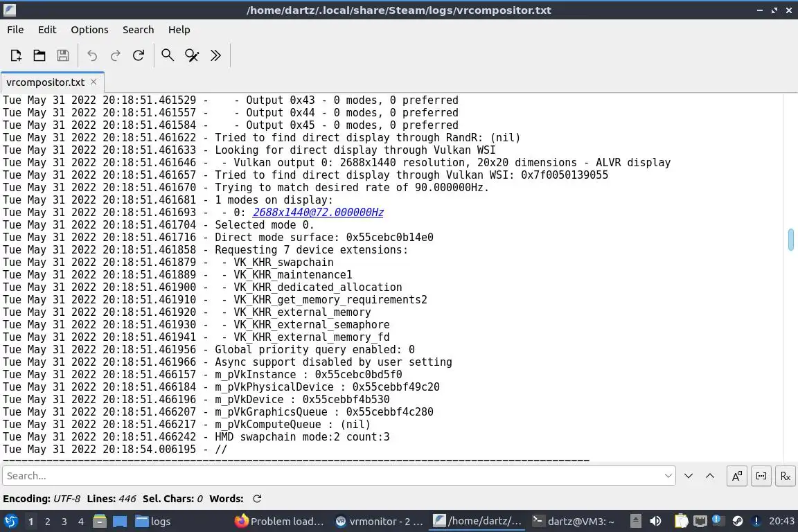The width and height of the screenshot is (798, 532).
Task: Find previous match with up chevron
Action: (710, 475)
